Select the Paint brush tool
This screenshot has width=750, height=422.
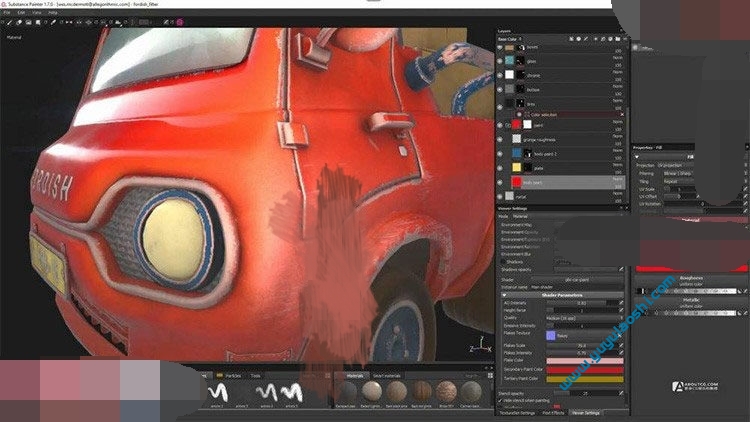(10, 22)
